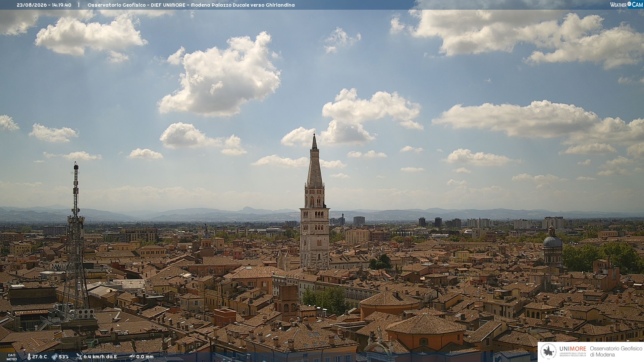Click the 27.6 C temperature reading

click(40, 357)
